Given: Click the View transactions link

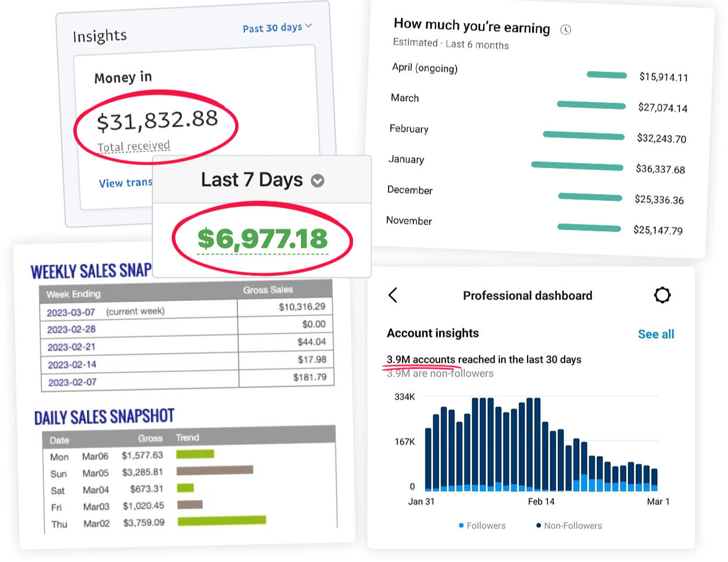Looking at the screenshot, I should (x=125, y=183).
